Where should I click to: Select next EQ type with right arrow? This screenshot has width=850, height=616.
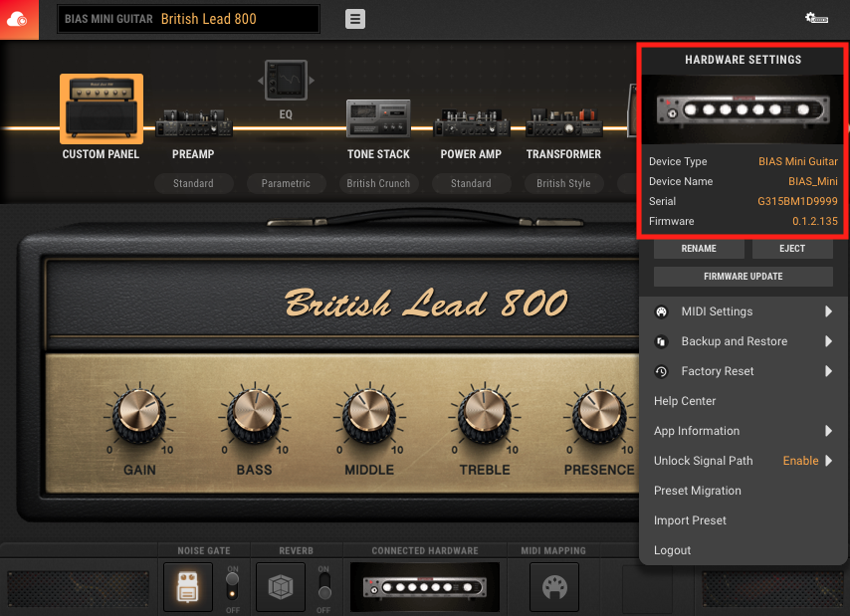pyautogui.click(x=312, y=81)
